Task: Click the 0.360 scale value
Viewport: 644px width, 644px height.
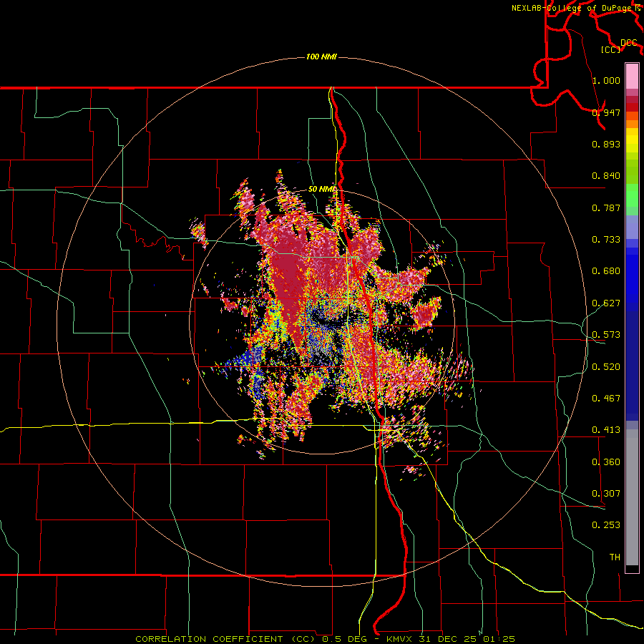Action: click(606, 462)
